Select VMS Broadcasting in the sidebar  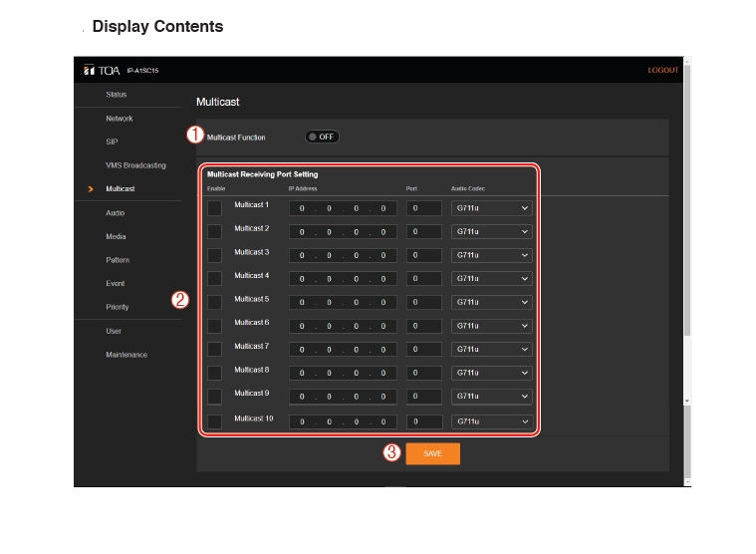click(135, 165)
